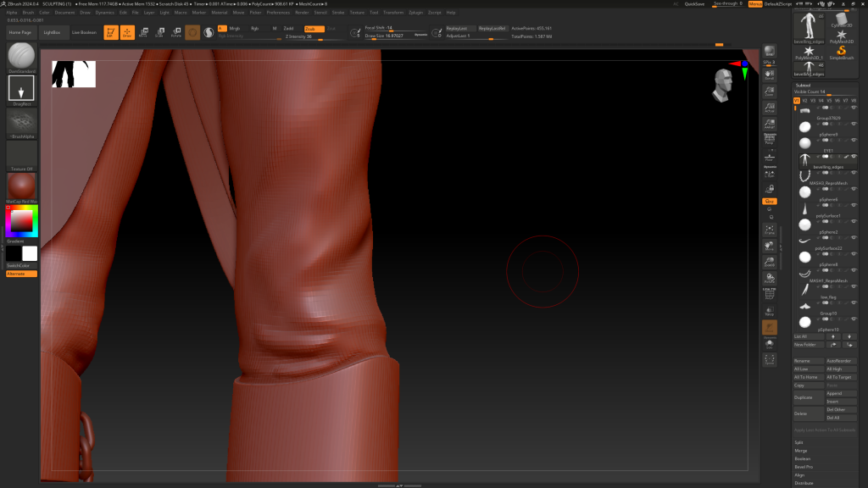
Task: Click the SimpleBrush tool thumbnail
Action: (841, 51)
